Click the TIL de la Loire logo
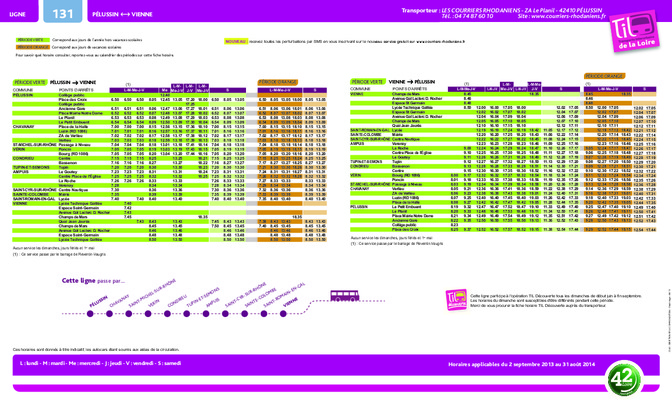 point(634,30)
